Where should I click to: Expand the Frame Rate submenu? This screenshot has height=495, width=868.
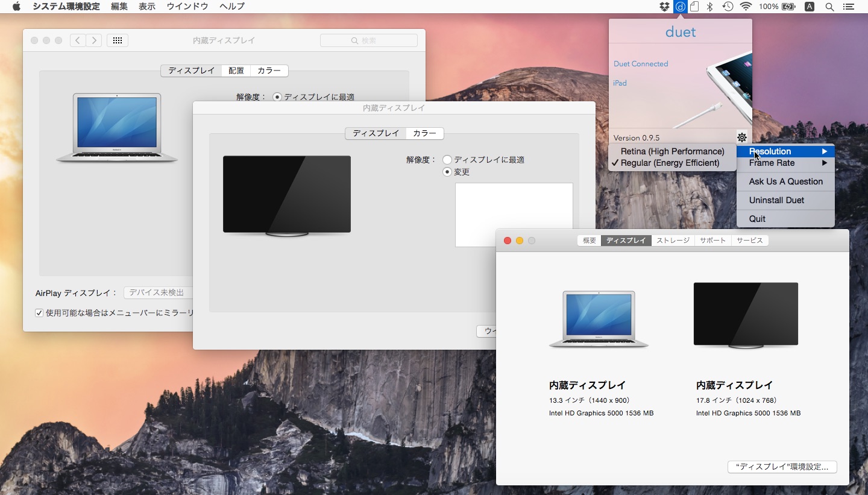[x=785, y=163]
